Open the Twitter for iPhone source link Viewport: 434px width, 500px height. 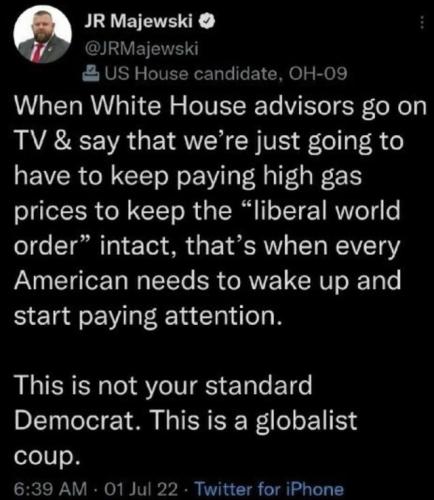[x=269, y=489]
